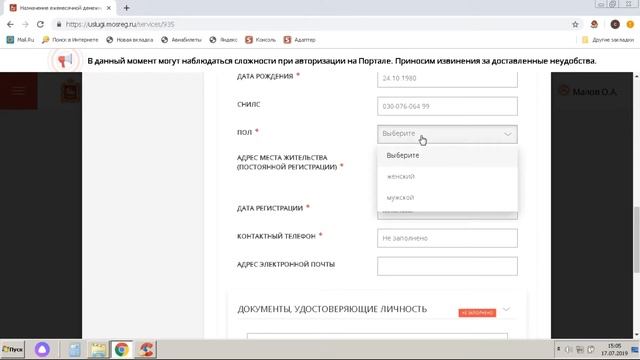
Task: Click the Не заполнено red badge
Action: 477,313
